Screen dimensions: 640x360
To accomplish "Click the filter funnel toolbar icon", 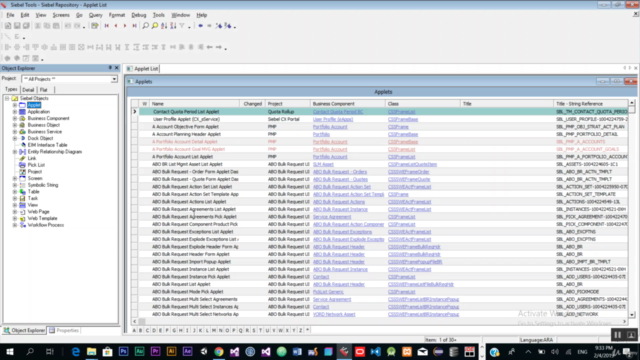I will pos(182,26).
